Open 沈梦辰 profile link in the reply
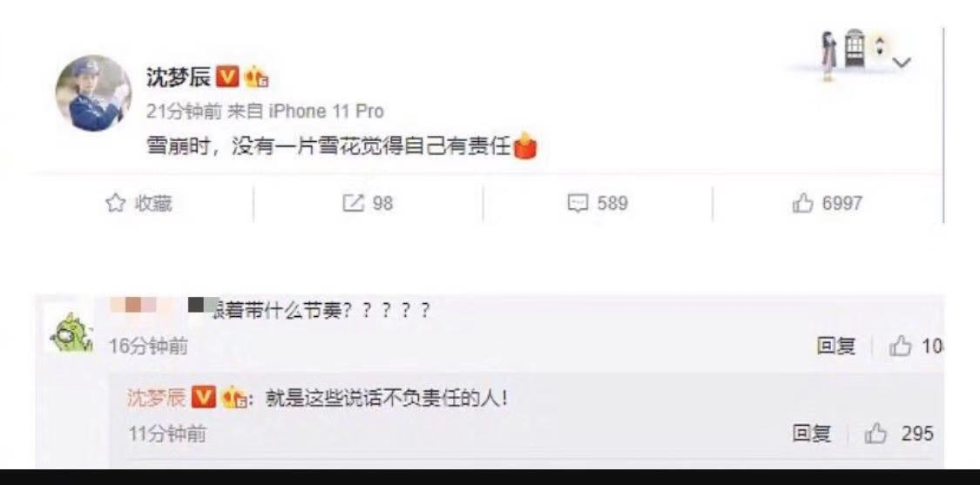This screenshot has height=485, width=980. coord(157,397)
